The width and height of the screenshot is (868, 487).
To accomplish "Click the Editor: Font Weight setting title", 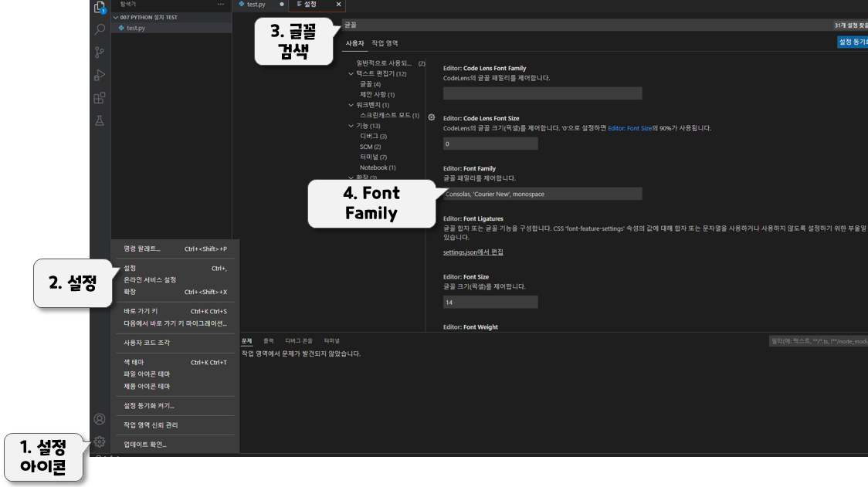I will [470, 327].
